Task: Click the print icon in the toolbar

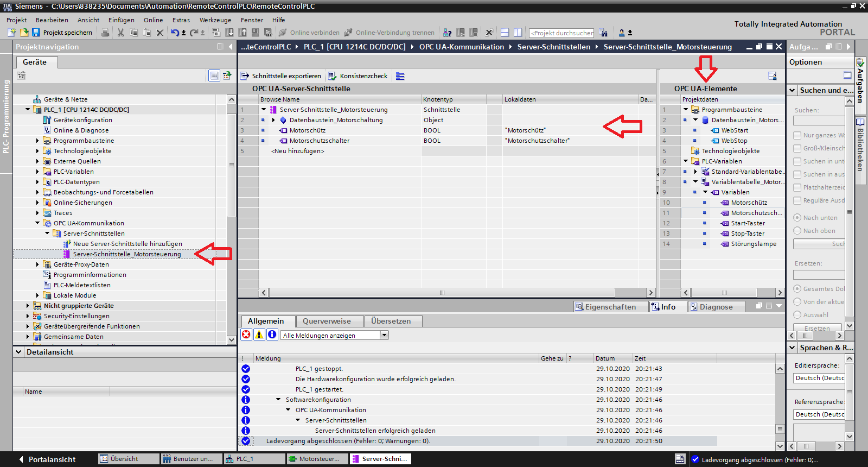Action: coord(105,33)
